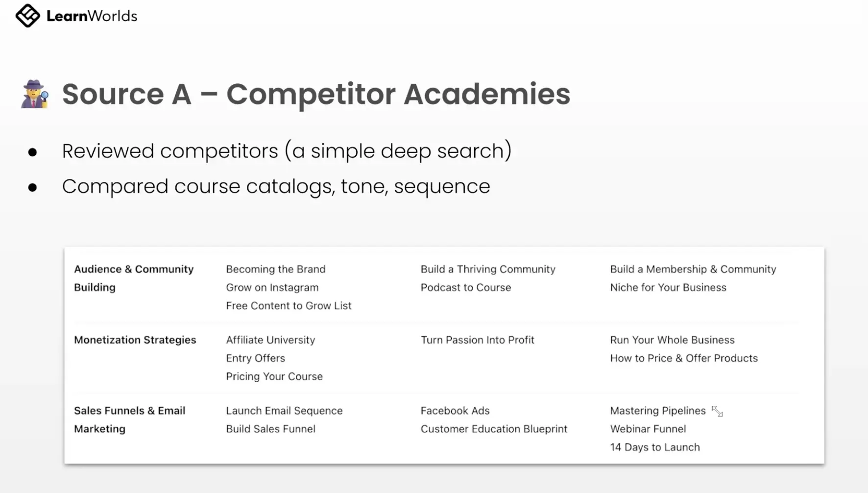Open the Affiliate University course
The height and width of the screenshot is (493, 868).
[270, 340]
